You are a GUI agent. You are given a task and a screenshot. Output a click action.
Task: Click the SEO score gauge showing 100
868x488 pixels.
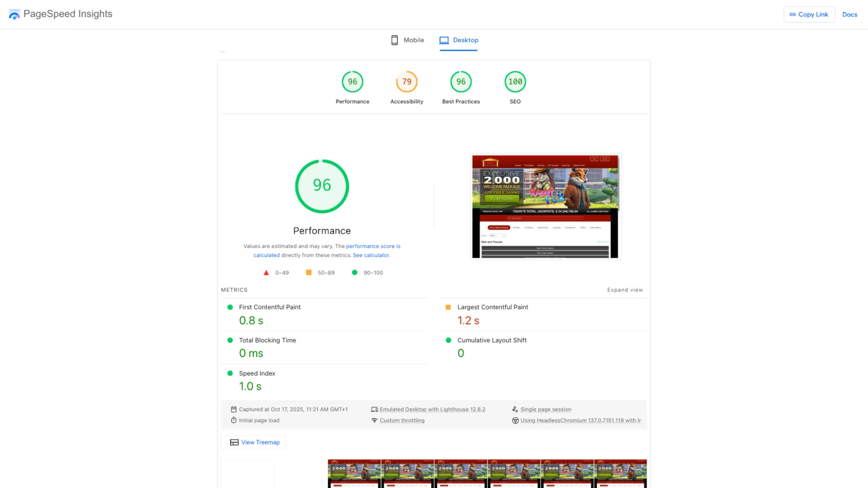tap(515, 82)
